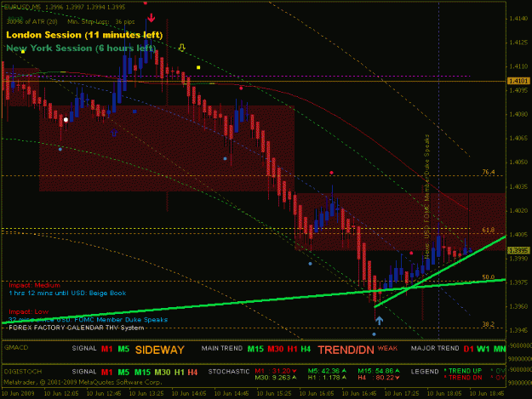
Task: Click the STOCHASTIC label
Action: [x=229, y=372]
